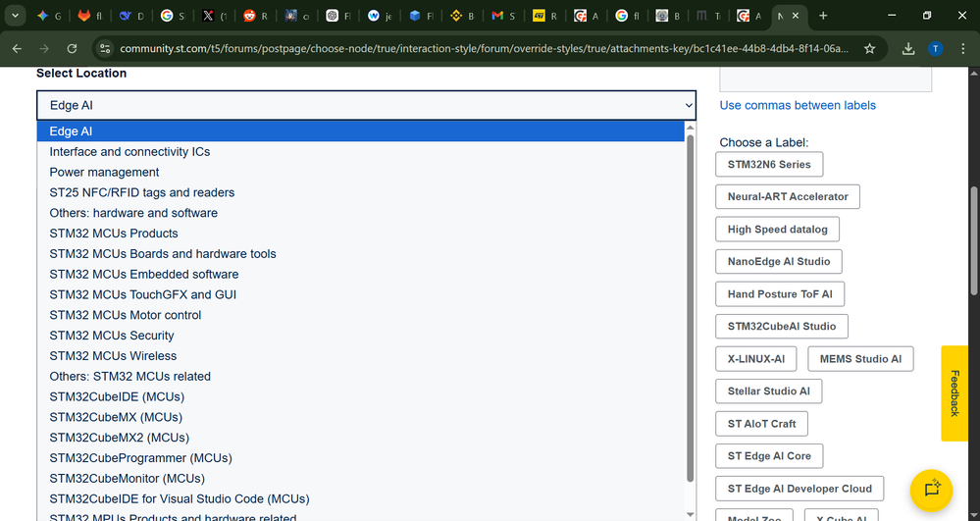980x521 pixels.
Task: Select Others: hardware and software
Action: [x=361, y=213]
